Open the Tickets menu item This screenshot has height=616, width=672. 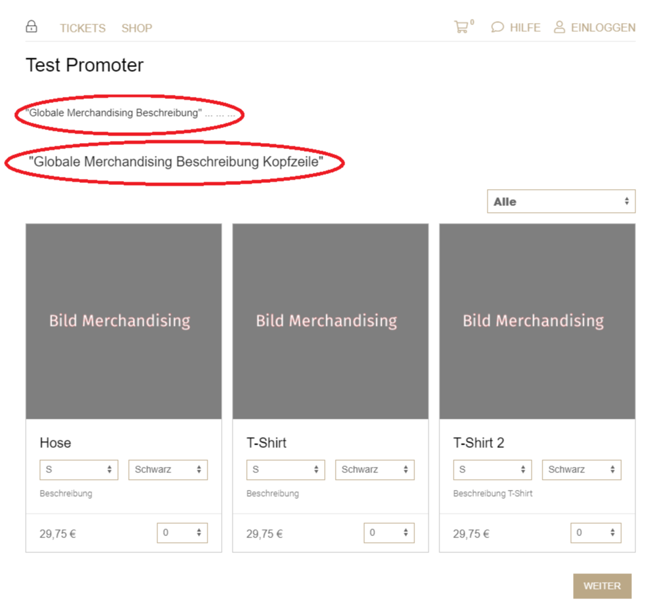83,28
